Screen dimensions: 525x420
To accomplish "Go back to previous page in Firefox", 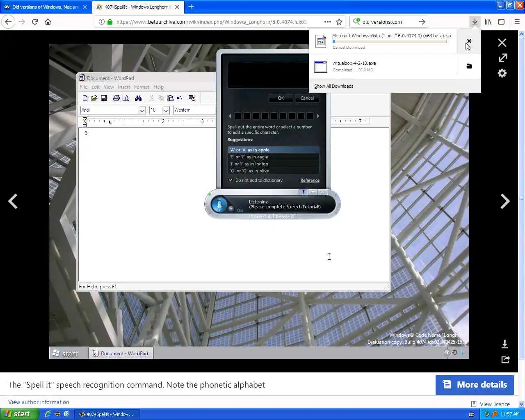I will 9,22.
